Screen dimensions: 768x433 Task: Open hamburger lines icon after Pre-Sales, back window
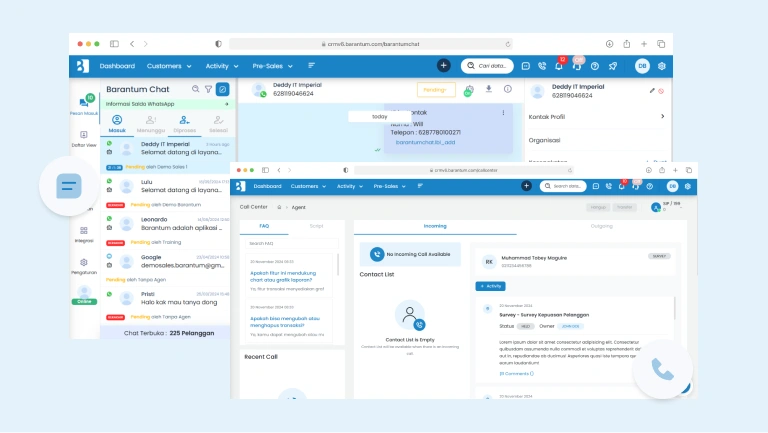point(312,66)
